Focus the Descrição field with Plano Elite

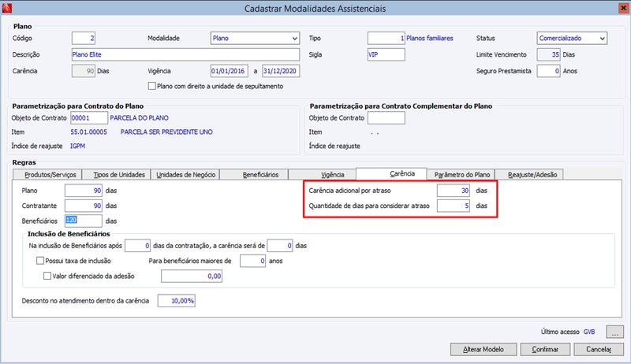pyautogui.click(x=185, y=54)
